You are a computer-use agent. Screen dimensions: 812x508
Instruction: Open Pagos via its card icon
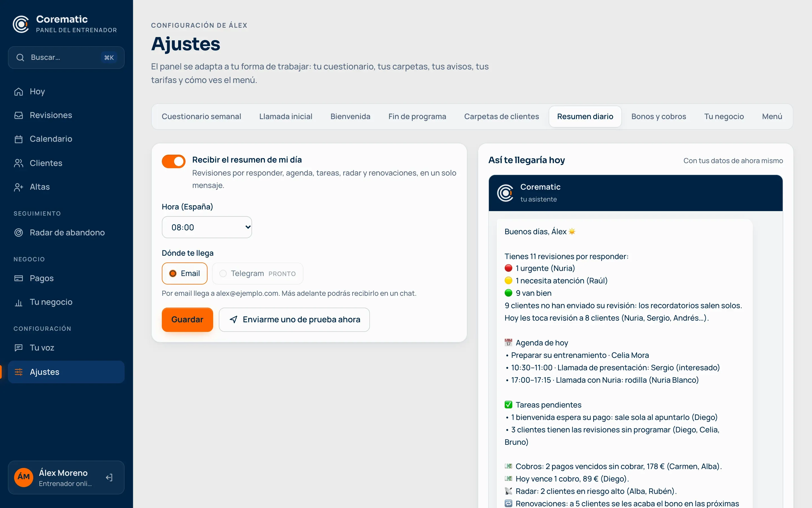18,278
